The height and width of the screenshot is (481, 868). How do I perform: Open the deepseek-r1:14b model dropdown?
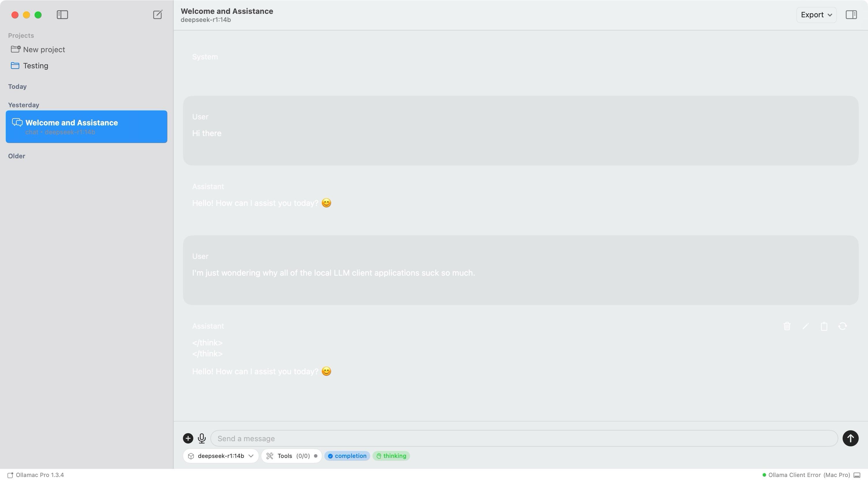coord(221,456)
